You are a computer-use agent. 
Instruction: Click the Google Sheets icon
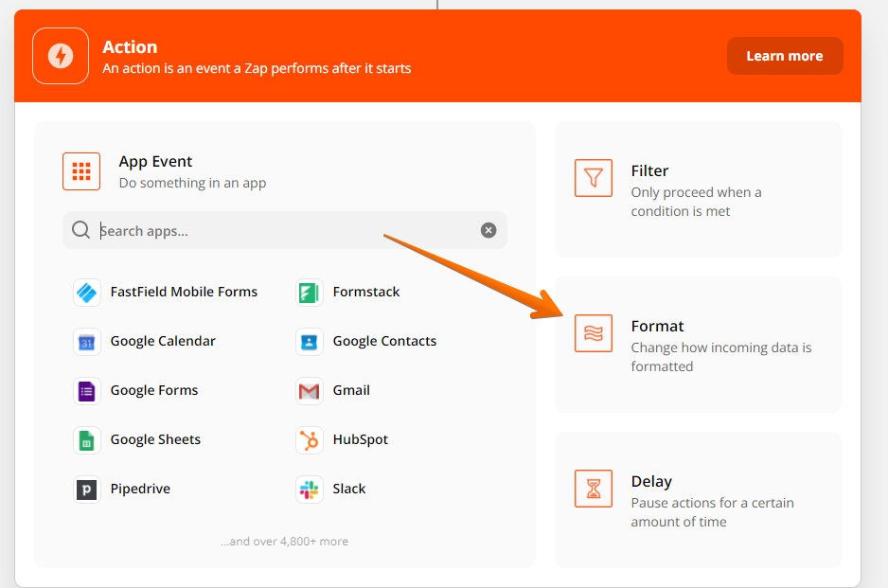coord(87,440)
